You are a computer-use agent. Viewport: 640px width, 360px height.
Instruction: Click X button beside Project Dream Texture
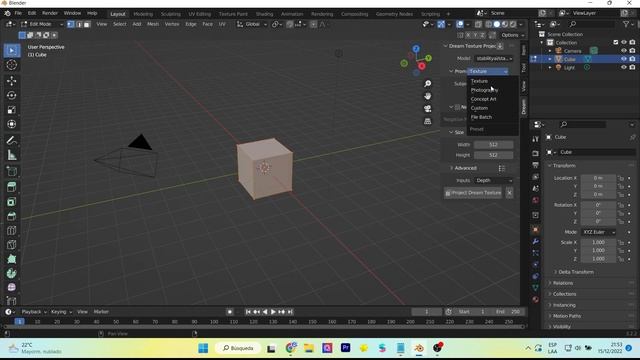509,193
